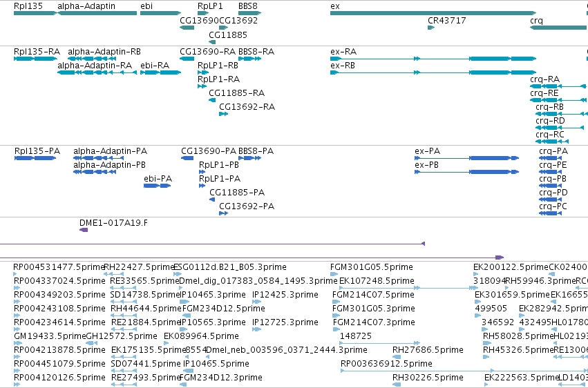Viewport: 588px width, 388px height.
Task: Select the alpha-Adaptin-PB protein label
Action: (109, 165)
